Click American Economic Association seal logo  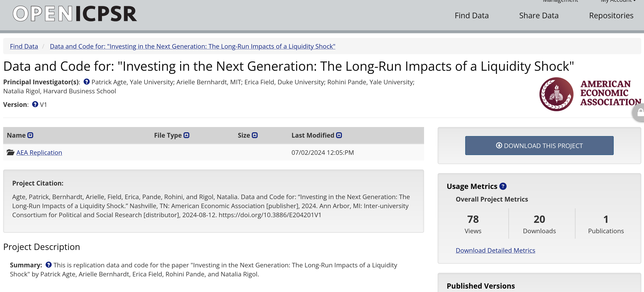pos(556,94)
